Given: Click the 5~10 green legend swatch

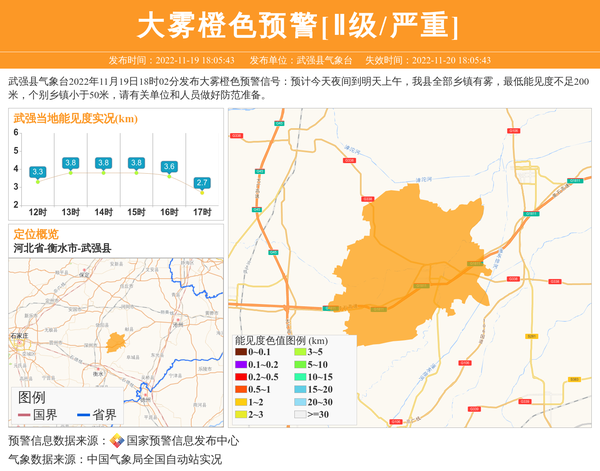Looking at the screenshot, I should coord(300,365).
